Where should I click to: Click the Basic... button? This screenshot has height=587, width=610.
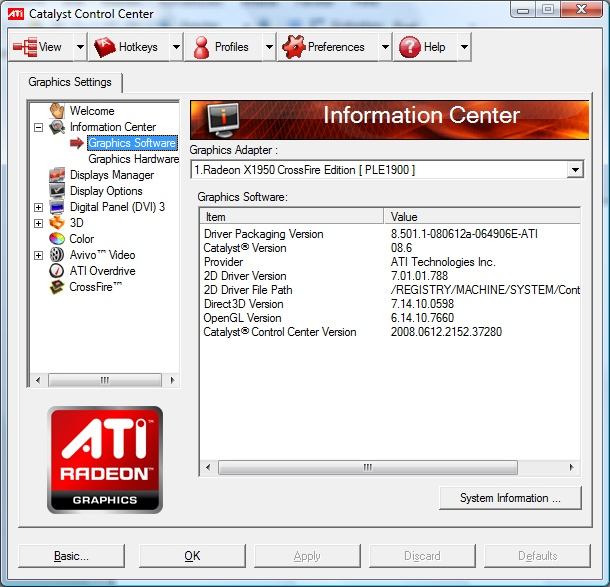[x=72, y=556]
